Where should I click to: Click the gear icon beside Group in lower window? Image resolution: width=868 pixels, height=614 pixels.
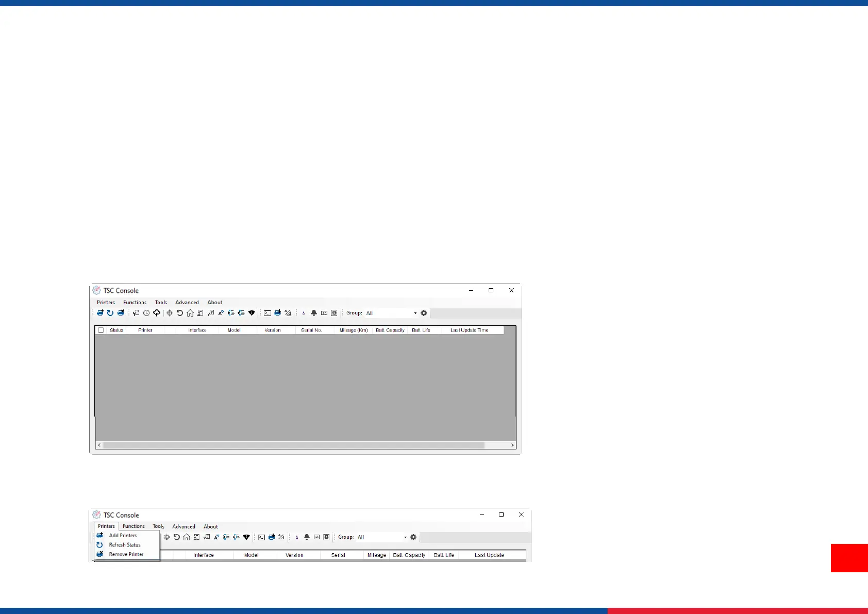(413, 537)
